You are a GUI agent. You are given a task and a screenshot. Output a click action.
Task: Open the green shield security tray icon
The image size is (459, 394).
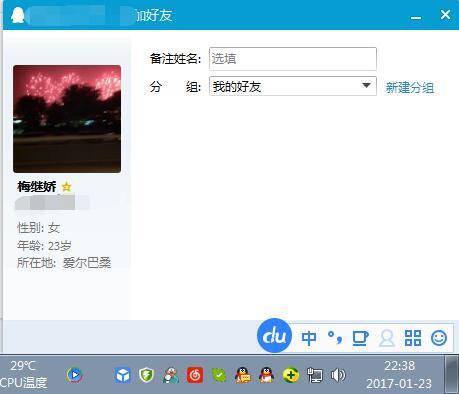tap(146, 375)
